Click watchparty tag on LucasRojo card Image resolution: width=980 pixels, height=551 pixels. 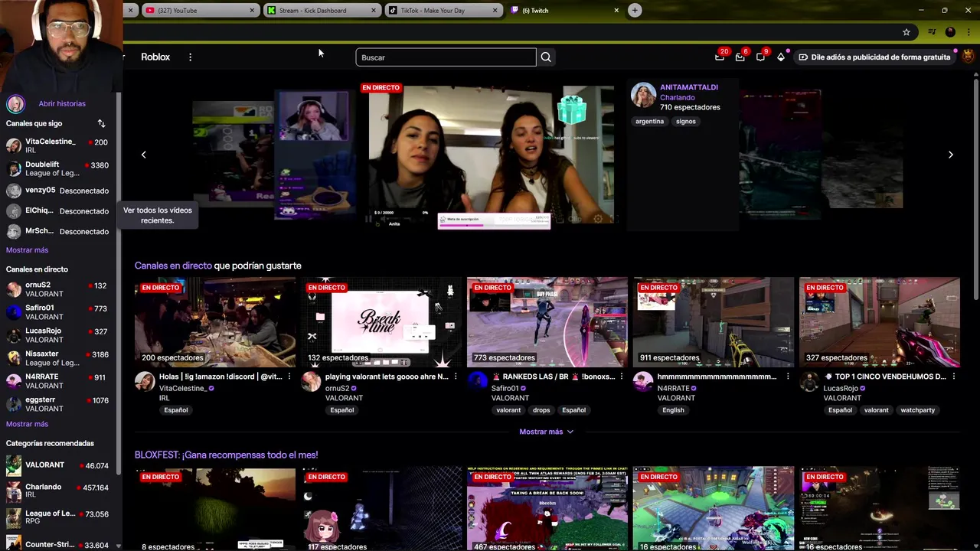917,410
